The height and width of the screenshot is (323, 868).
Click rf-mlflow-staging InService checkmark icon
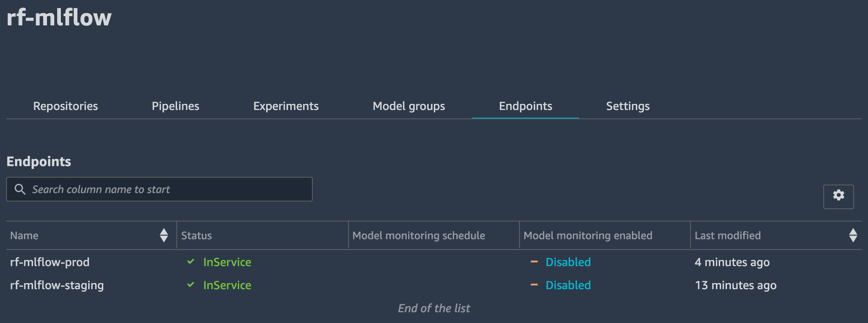point(191,285)
